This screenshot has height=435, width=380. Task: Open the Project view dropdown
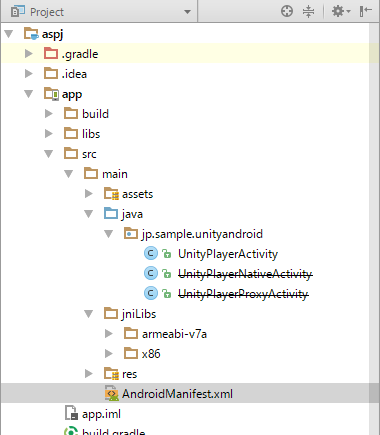[187, 12]
